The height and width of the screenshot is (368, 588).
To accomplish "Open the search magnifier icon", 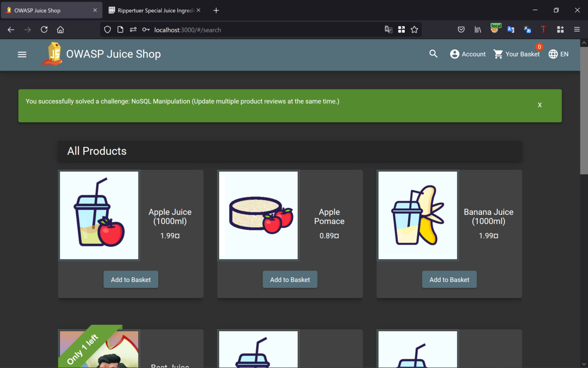I will (x=433, y=54).
